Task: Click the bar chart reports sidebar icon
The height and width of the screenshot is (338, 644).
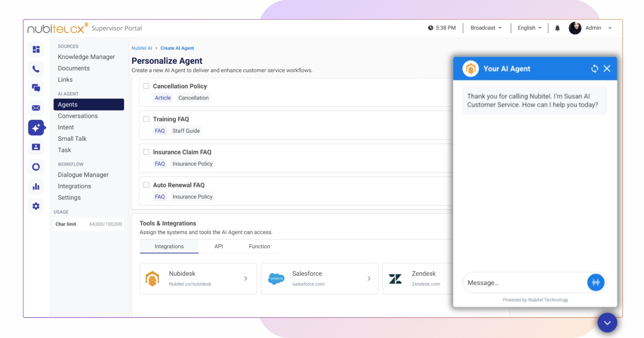Action: click(x=36, y=187)
